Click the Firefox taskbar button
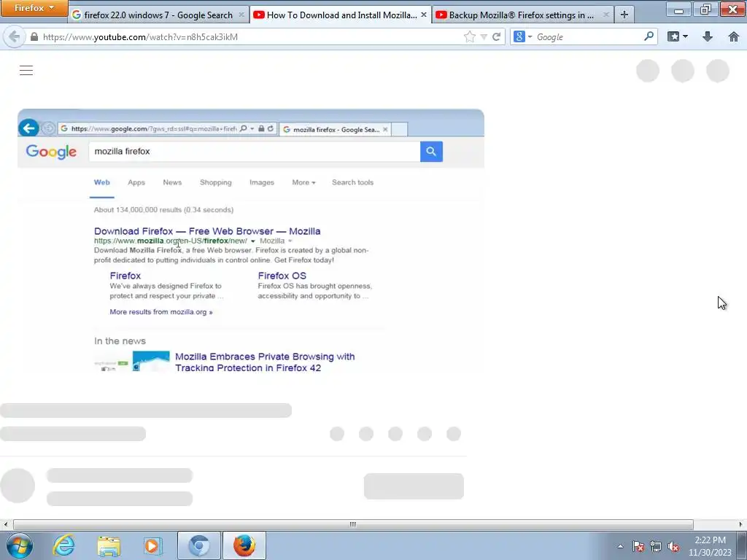747x560 pixels. [244, 545]
